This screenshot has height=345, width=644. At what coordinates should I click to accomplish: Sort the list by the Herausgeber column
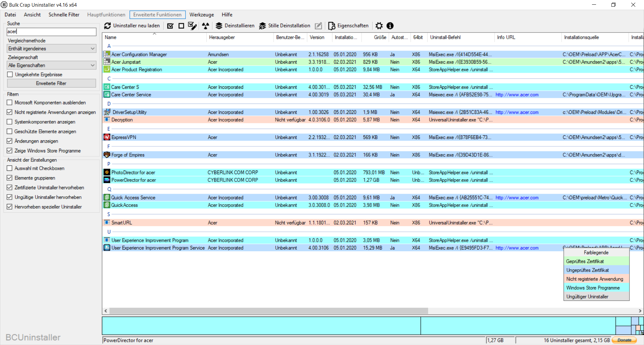[240, 38]
